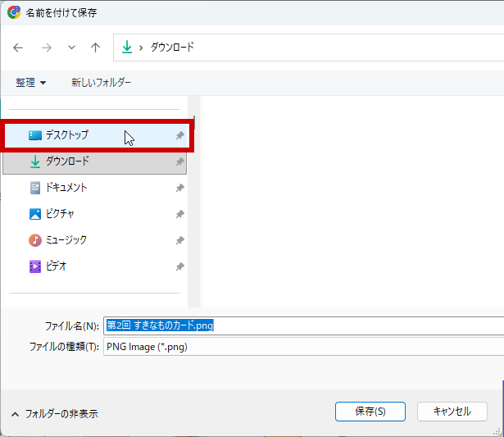Collapse folders with フォルダーの非表示
504x437 pixels.
point(55,414)
